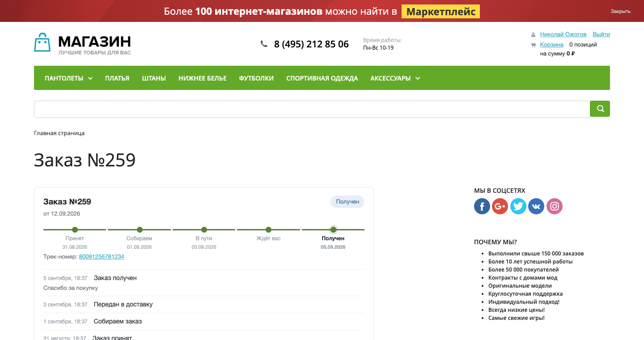644x340 pixels.
Task: Click the Ждёт вас progress step marker
Action: [268, 230]
